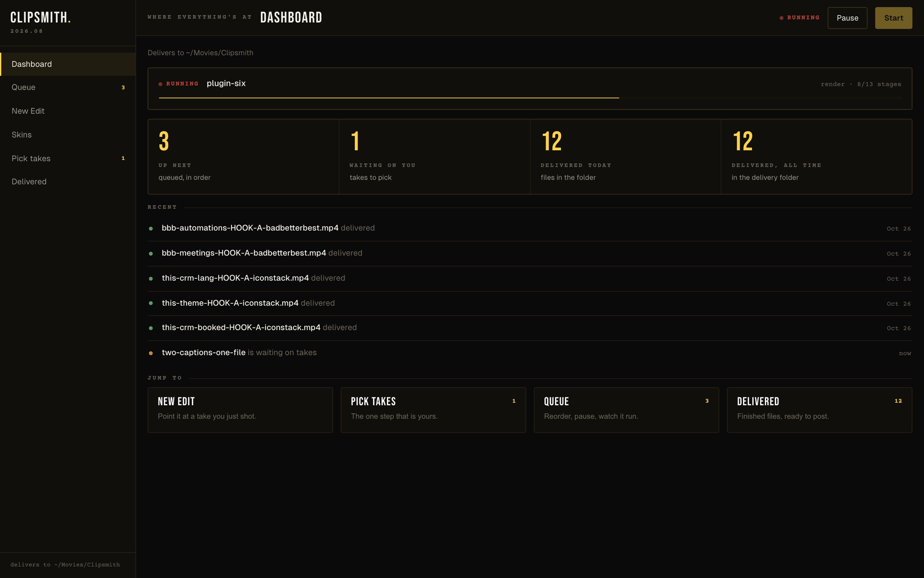Click the green dot beside bbb-automations file
Screen dimensions: 924x578
151,229
